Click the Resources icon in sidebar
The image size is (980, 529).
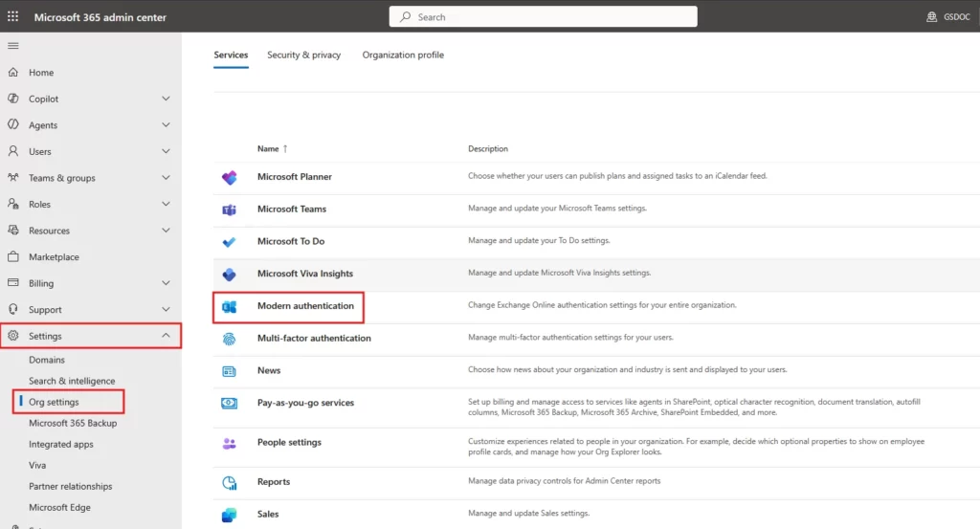(x=13, y=230)
